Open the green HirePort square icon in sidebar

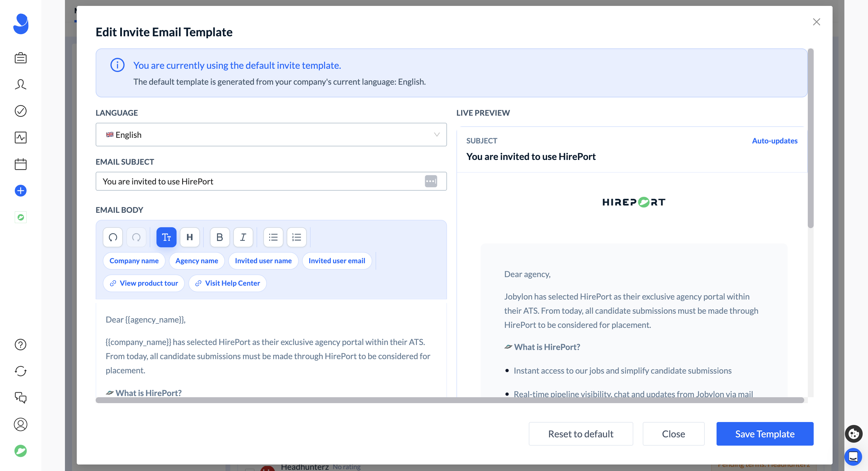point(21,217)
